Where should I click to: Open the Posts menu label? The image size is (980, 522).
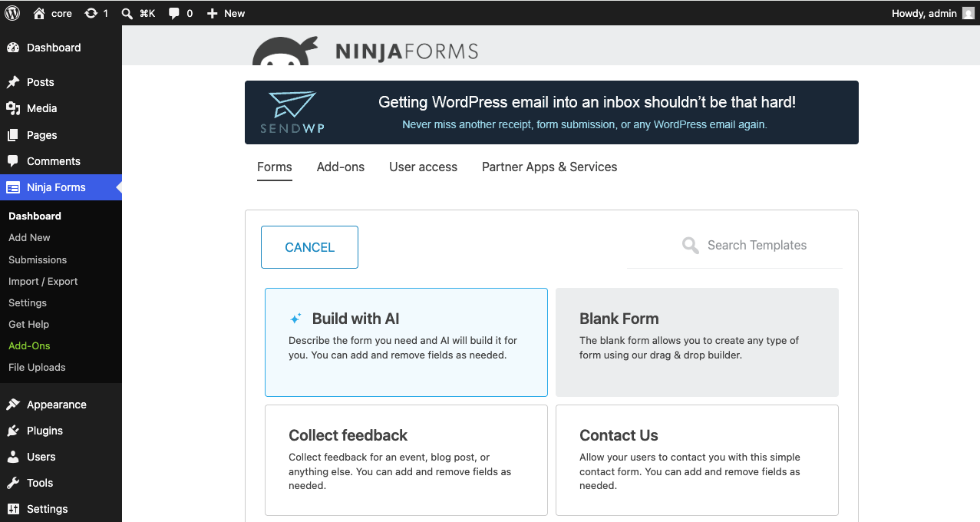tap(41, 82)
